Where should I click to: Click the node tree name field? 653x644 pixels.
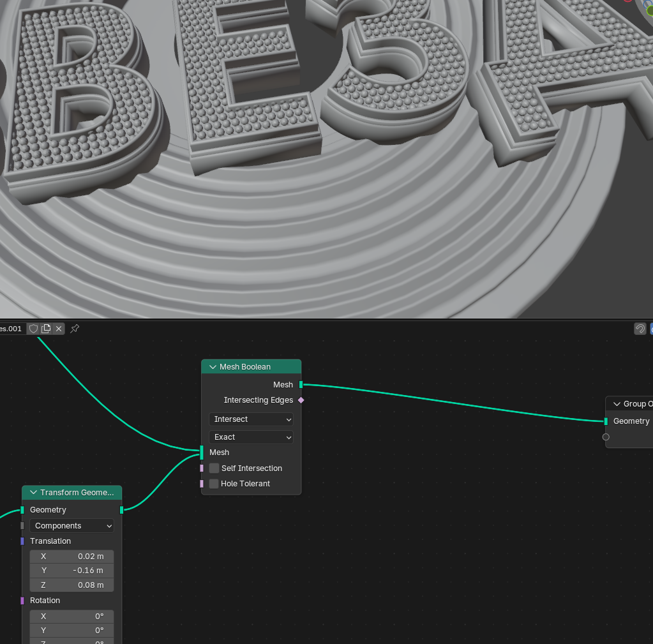click(x=11, y=329)
